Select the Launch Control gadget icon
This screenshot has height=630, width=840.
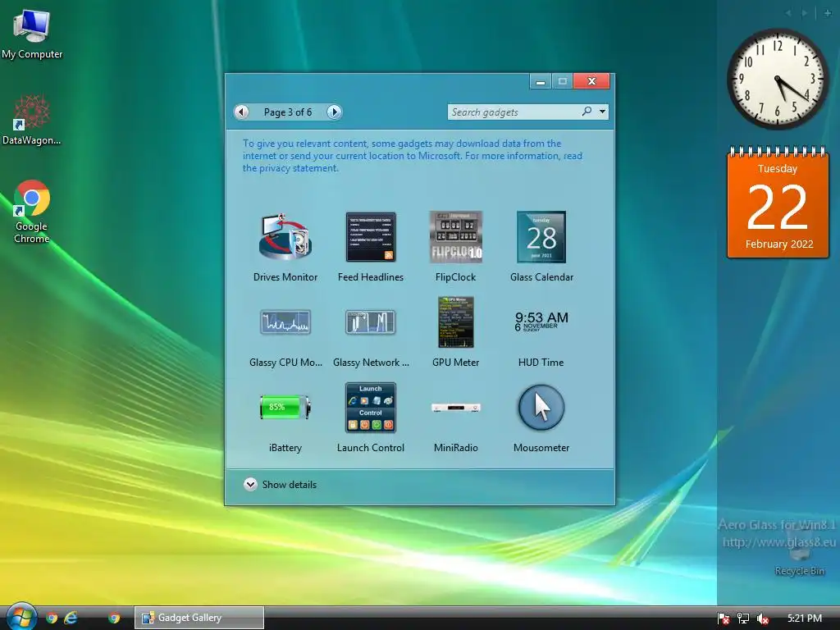[371, 407]
